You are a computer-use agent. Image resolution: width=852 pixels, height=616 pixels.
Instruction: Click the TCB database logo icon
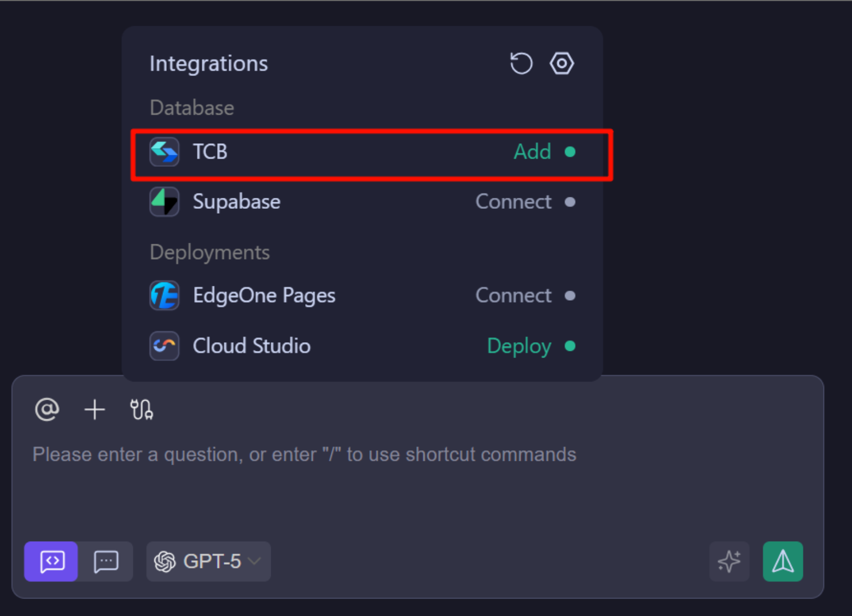(164, 152)
